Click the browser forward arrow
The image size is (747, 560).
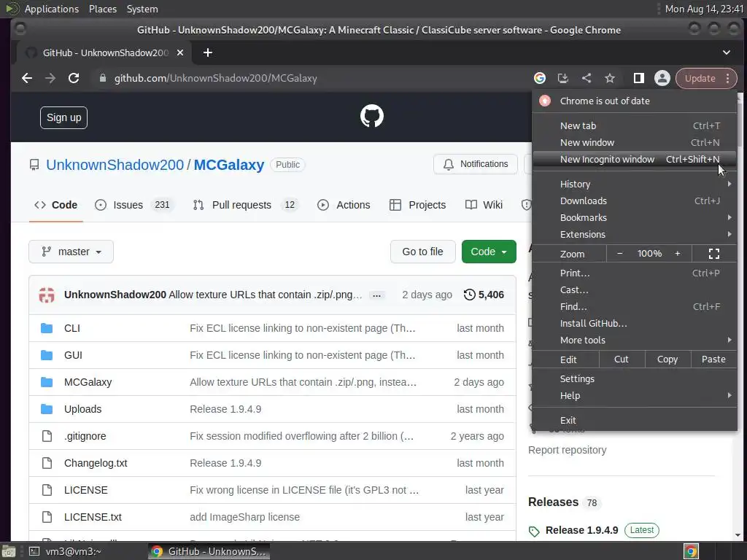pyautogui.click(x=50, y=78)
